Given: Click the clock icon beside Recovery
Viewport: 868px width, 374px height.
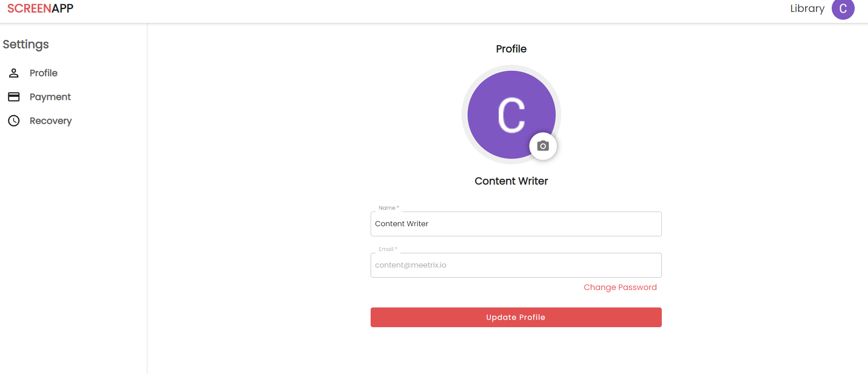Looking at the screenshot, I should pyautogui.click(x=14, y=121).
